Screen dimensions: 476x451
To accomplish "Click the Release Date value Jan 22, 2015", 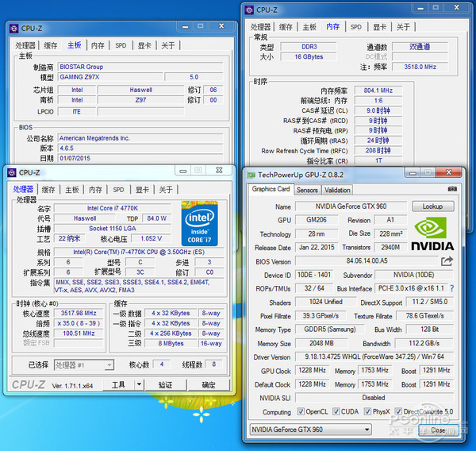I will 317,248.
